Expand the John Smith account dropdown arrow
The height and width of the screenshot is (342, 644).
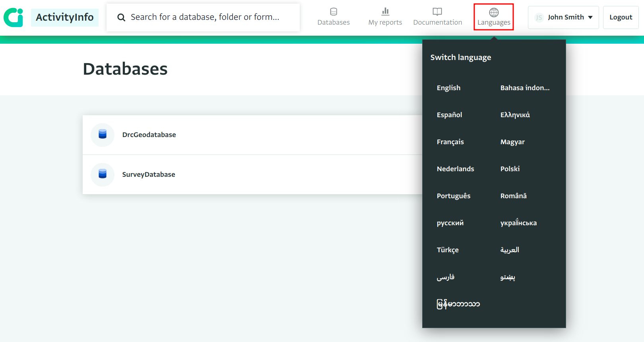pos(590,17)
